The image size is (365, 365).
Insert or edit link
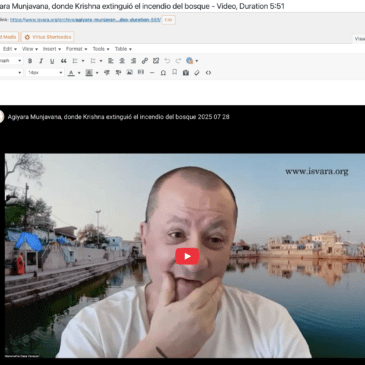coord(145,61)
